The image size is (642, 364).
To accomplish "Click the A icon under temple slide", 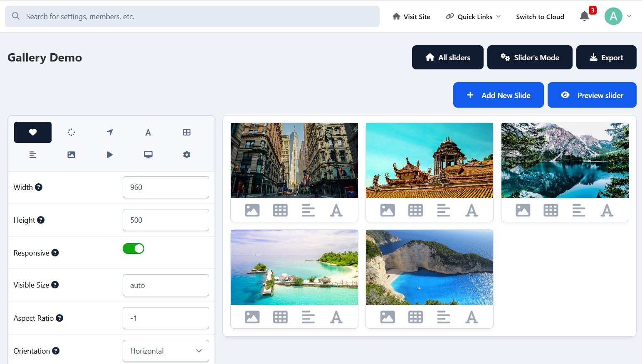I will tap(472, 210).
